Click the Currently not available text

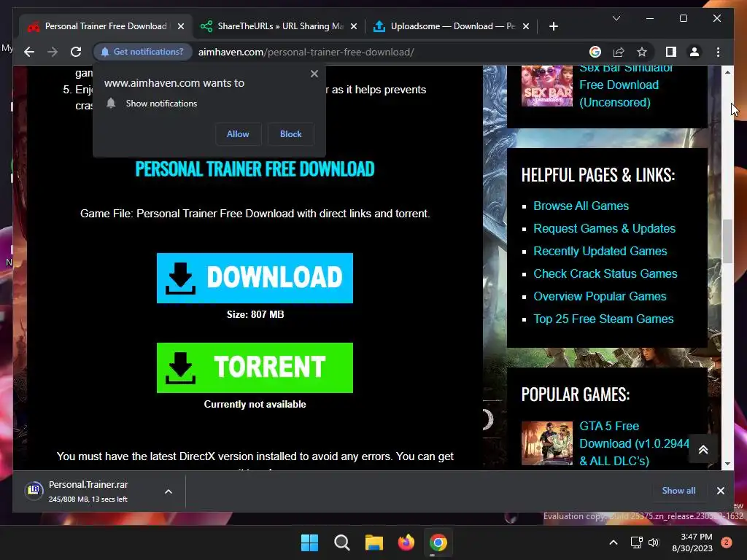(255, 404)
